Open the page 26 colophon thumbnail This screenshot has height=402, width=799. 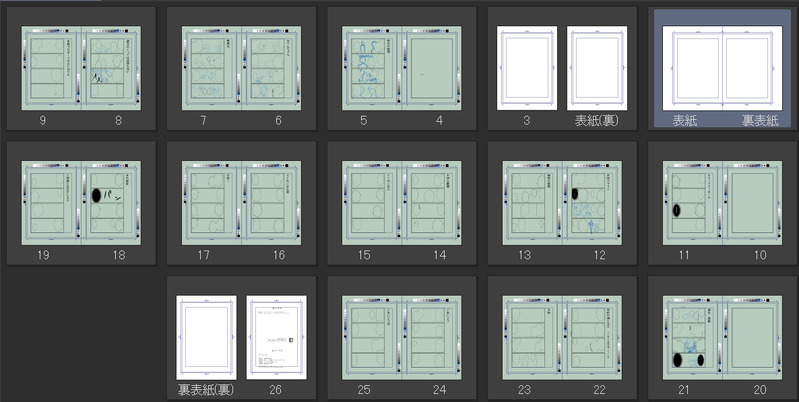(x=277, y=337)
